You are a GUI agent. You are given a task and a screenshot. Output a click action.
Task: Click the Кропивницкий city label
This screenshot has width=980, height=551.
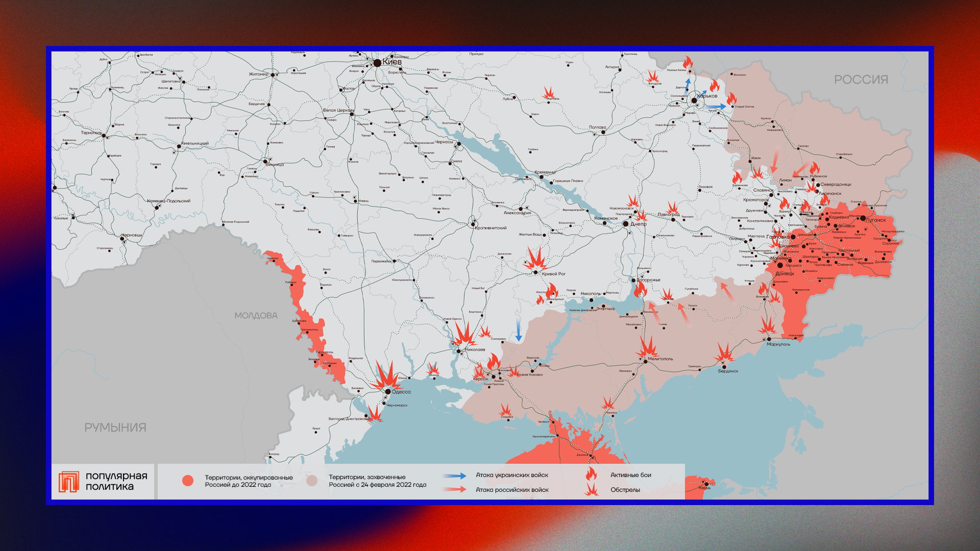point(491,228)
